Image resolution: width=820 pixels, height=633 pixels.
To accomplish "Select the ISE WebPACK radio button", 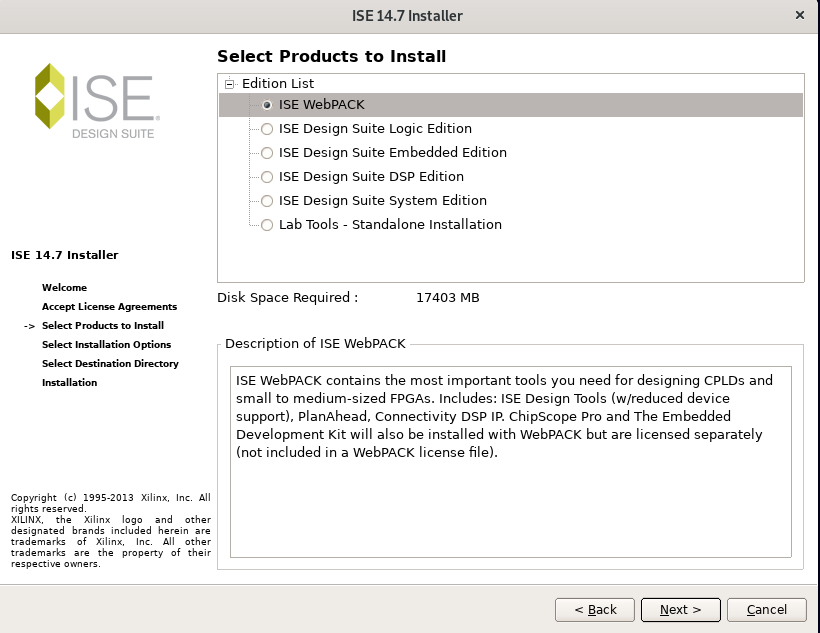I will tap(267, 105).
